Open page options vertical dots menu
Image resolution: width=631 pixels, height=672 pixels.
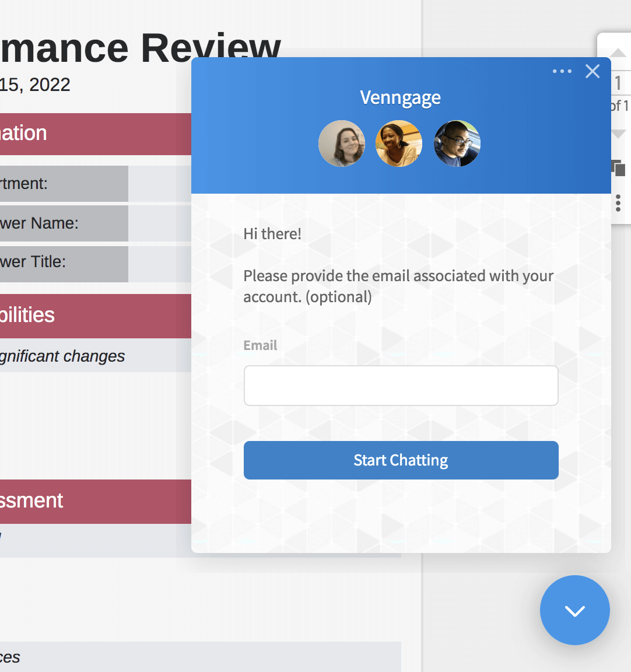tap(618, 203)
